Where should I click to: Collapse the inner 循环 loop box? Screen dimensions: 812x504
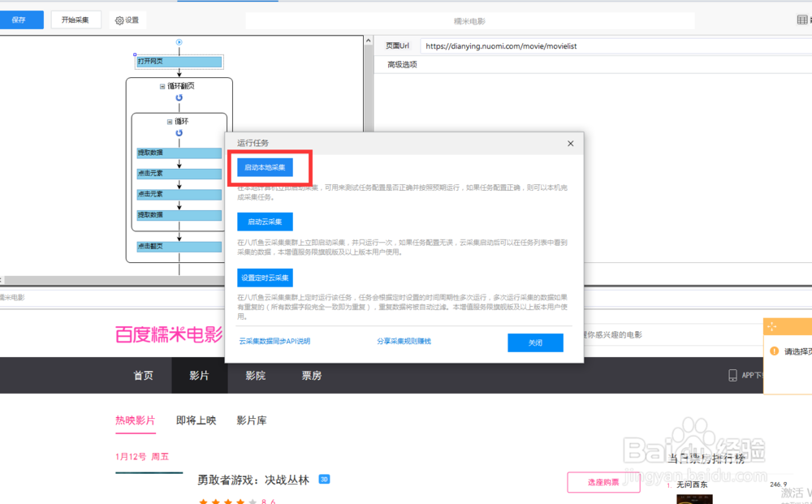(170, 122)
